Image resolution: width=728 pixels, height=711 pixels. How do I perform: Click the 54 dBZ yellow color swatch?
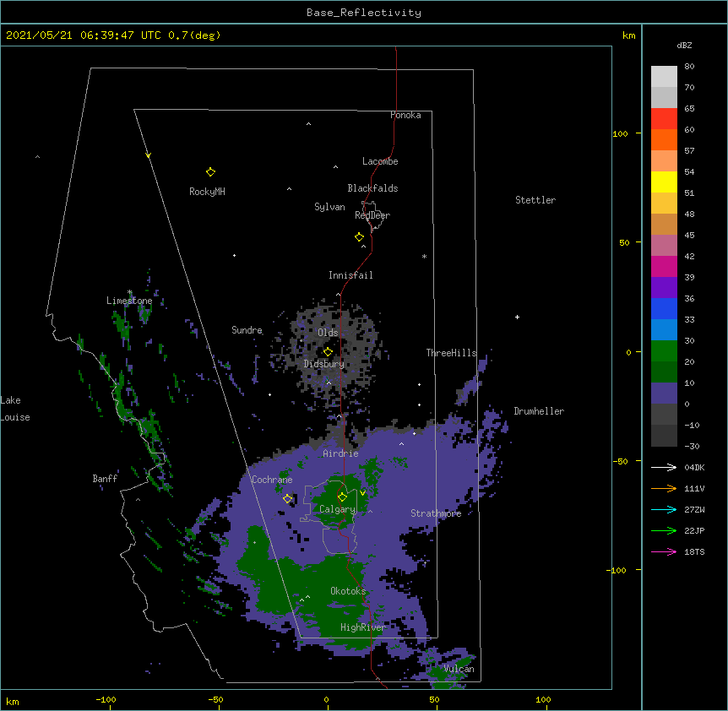click(x=664, y=182)
